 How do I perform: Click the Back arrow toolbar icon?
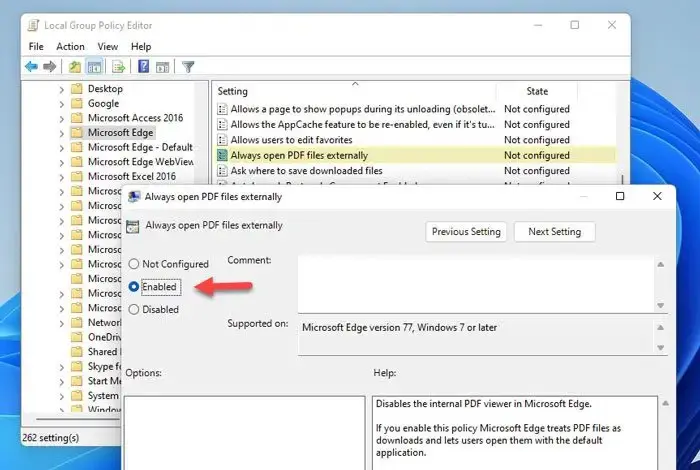point(31,67)
